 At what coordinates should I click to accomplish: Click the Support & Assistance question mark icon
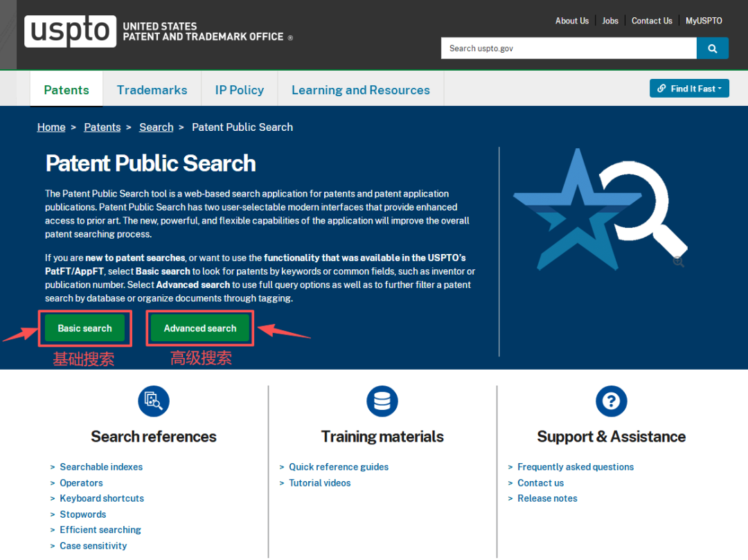(611, 401)
